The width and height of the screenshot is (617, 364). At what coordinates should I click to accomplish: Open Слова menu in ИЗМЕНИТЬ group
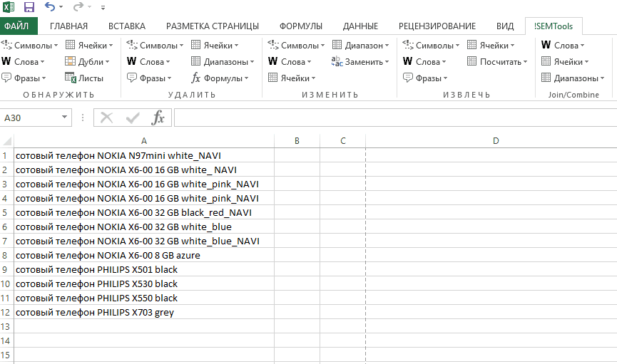point(290,62)
